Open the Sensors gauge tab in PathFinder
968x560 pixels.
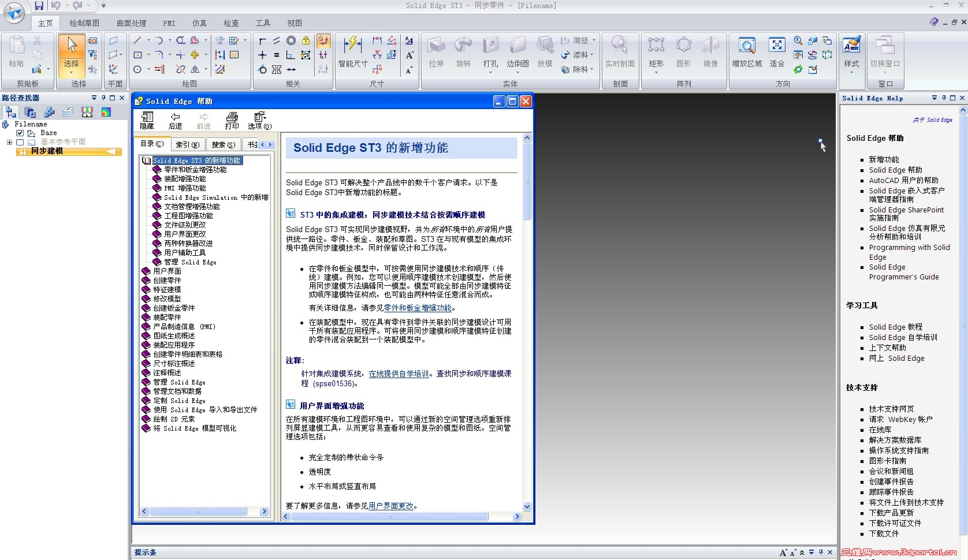pyautogui.click(x=87, y=112)
